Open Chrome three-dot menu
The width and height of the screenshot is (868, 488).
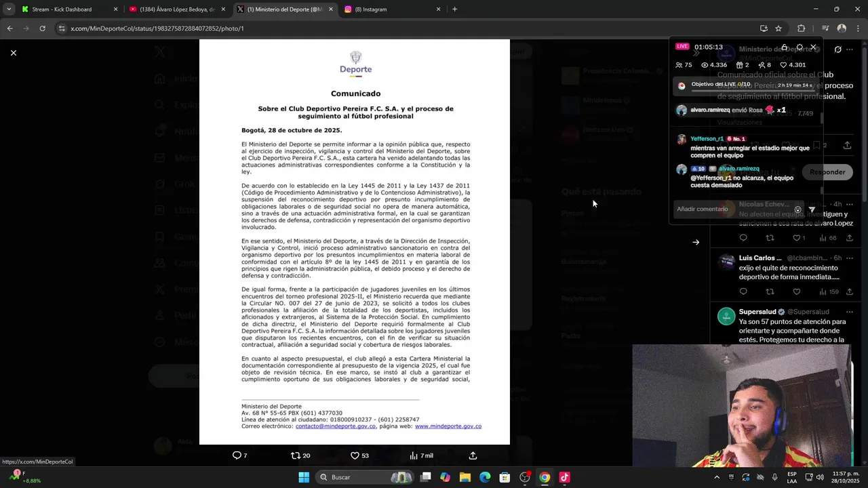tap(857, 28)
